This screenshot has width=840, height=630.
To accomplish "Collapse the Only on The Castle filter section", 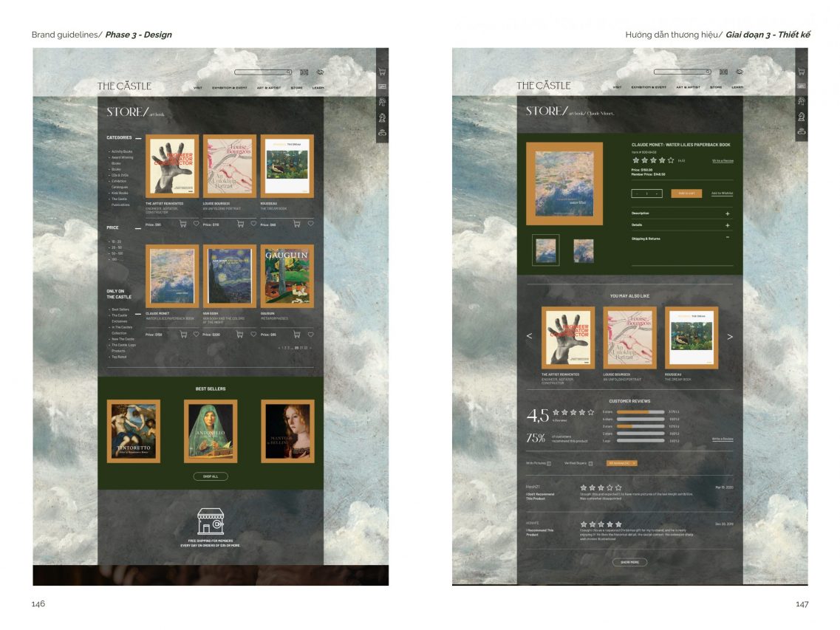I will tap(138, 314).
